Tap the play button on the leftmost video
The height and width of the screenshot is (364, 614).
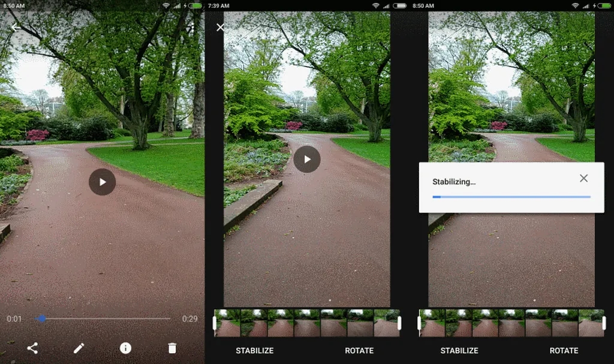[102, 182]
